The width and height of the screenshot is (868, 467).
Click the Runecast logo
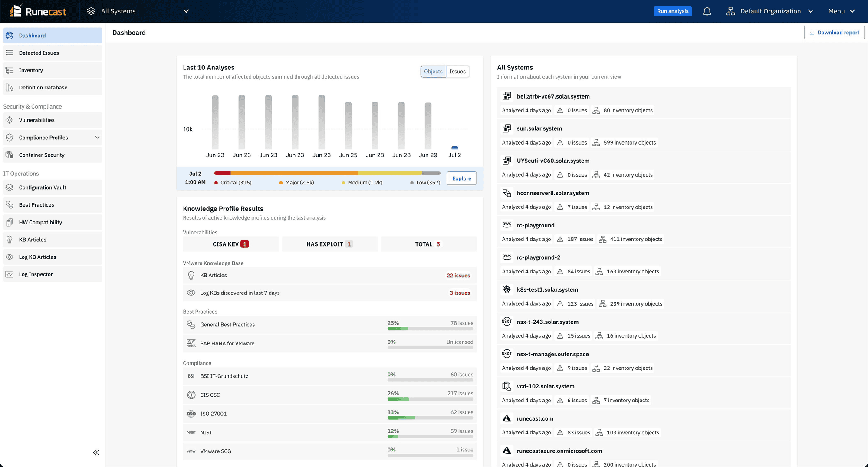tap(38, 11)
